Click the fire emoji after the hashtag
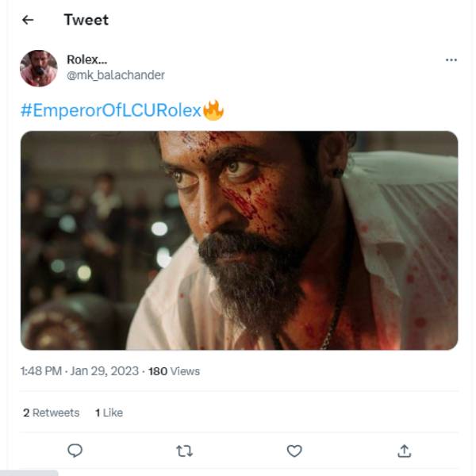The height and width of the screenshot is (476, 476). (x=213, y=109)
